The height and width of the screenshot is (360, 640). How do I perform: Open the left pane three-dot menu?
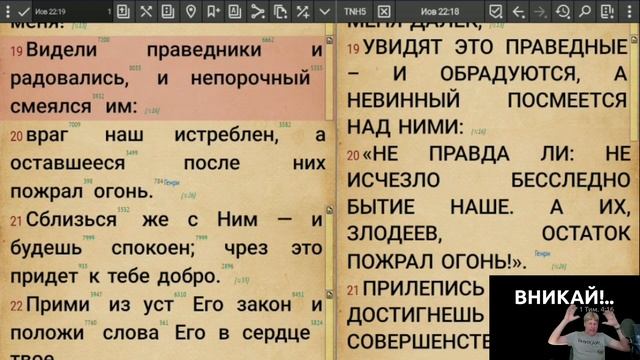coord(7,11)
